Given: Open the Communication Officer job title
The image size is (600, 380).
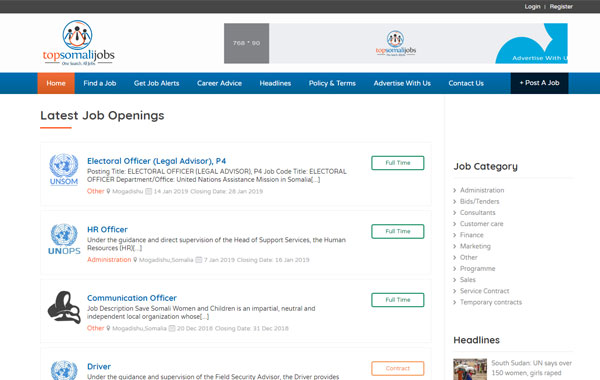Looking at the screenshot, I should click(x=132, y=298).
